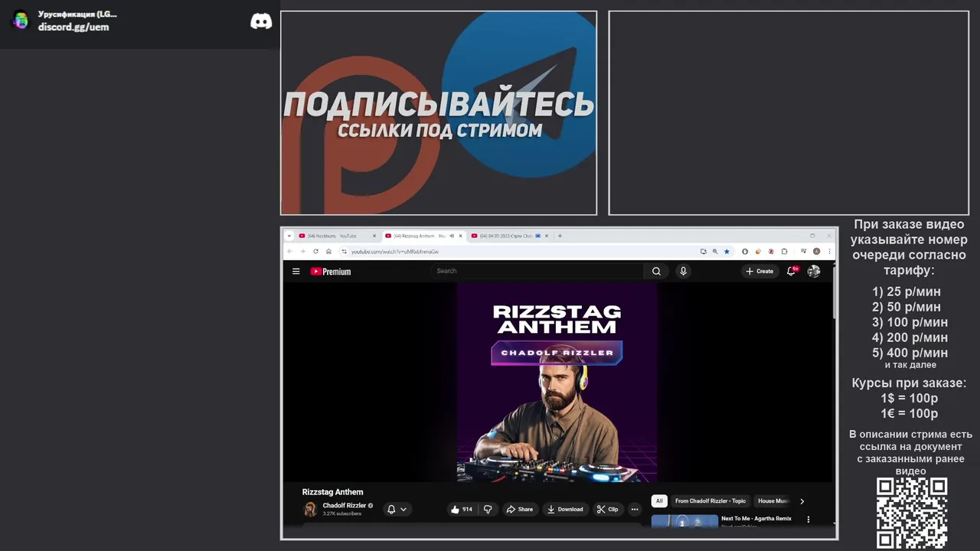
Task: Expand the notification bell dropdown for the channel
Action: [x=397, y=509]
